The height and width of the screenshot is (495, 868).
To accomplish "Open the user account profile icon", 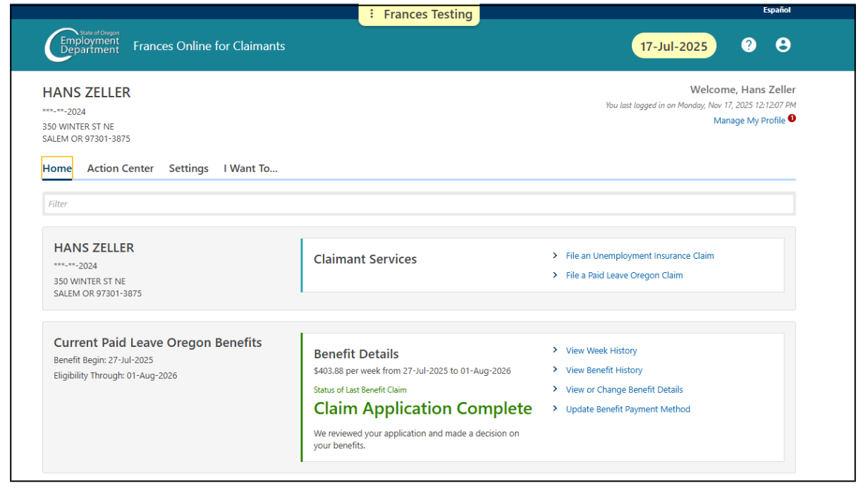I will [783, 45].
